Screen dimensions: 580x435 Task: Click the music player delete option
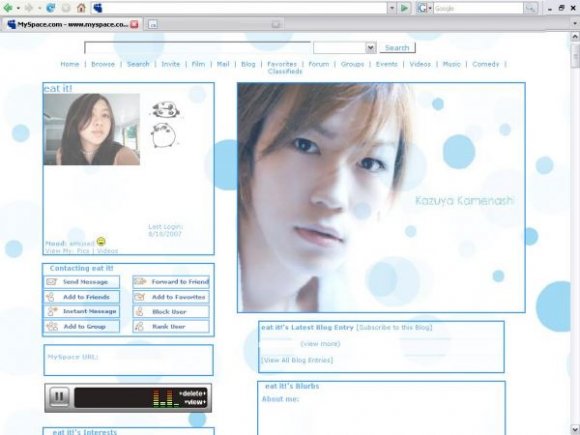point(192,393)
